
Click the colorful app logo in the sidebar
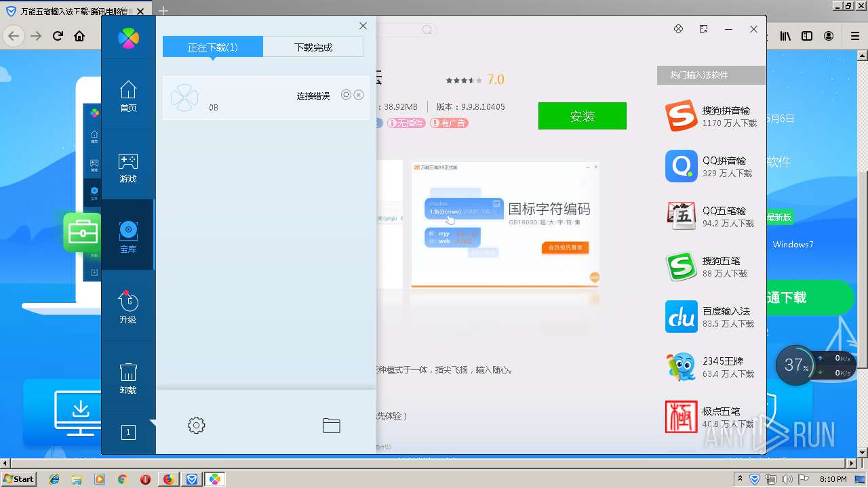coord(128,38)
